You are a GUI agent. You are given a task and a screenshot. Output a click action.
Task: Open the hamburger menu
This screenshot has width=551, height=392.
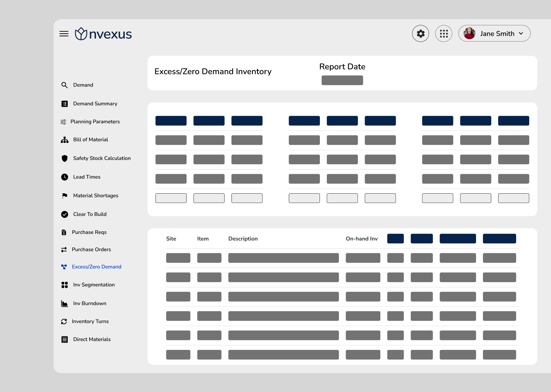64,34
